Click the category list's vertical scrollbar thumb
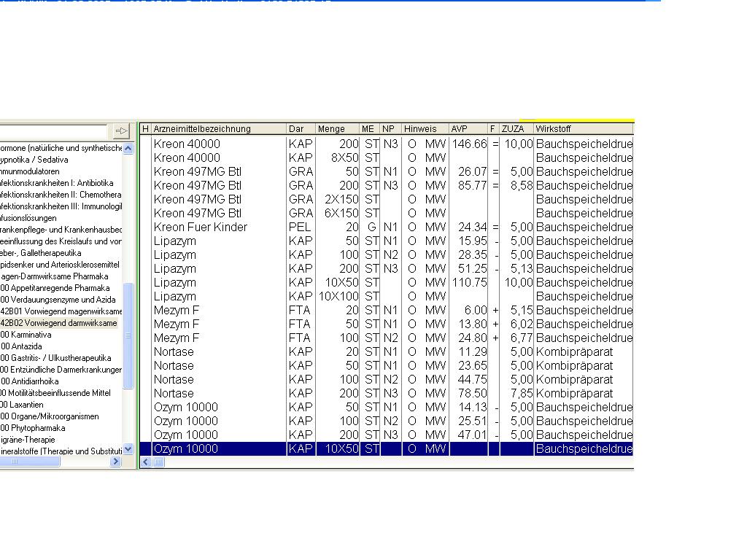Image resolution: width=747 pixels, height=560 pixels. click(x=128, y=335)
